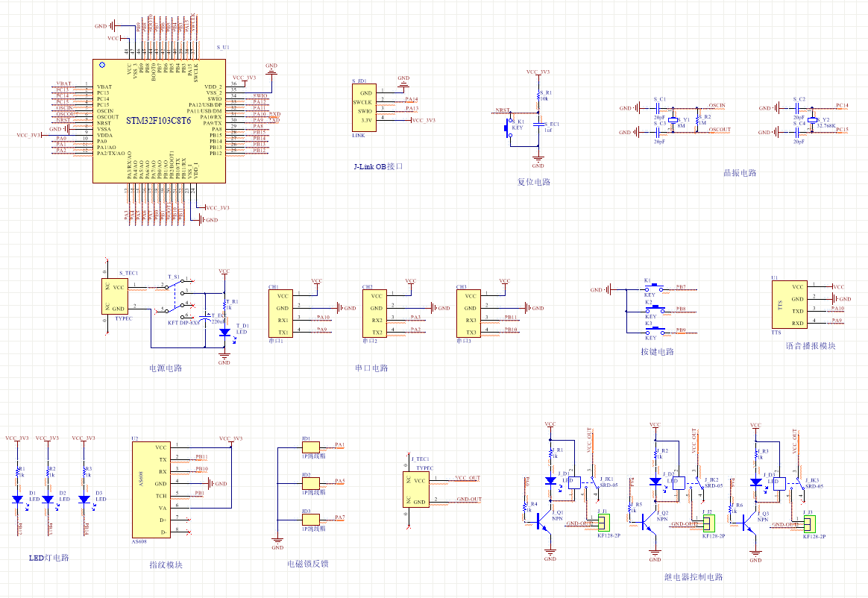Select the CH3 串口3 header
This screenshot has height=598, width=868.
click(468, 313)
